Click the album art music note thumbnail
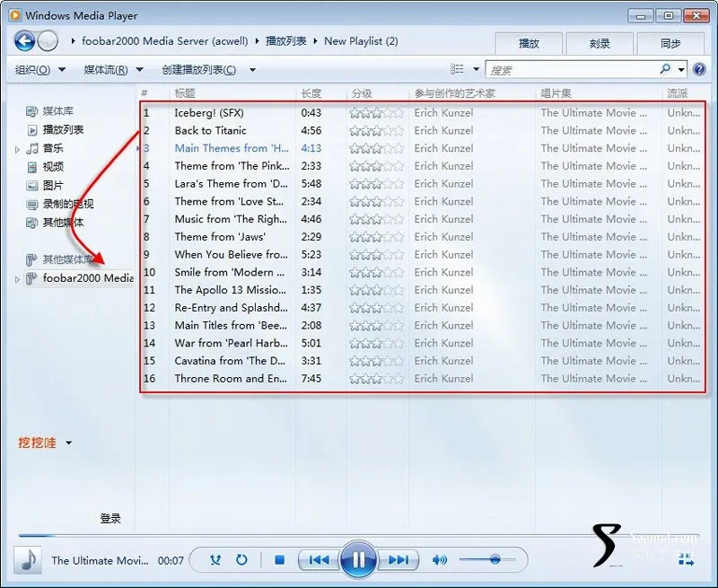The height and width of the screenshot is (588, 718). [28, 560]
